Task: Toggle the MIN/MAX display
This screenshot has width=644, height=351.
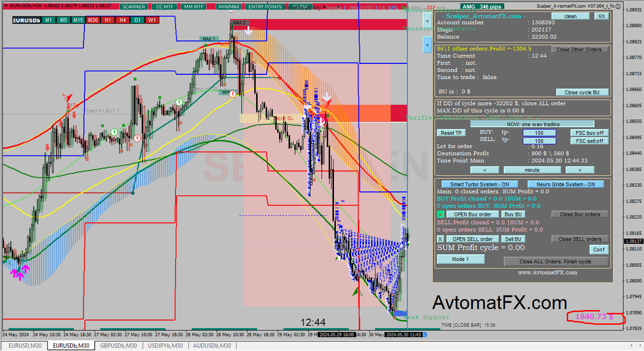Action: 229,6
